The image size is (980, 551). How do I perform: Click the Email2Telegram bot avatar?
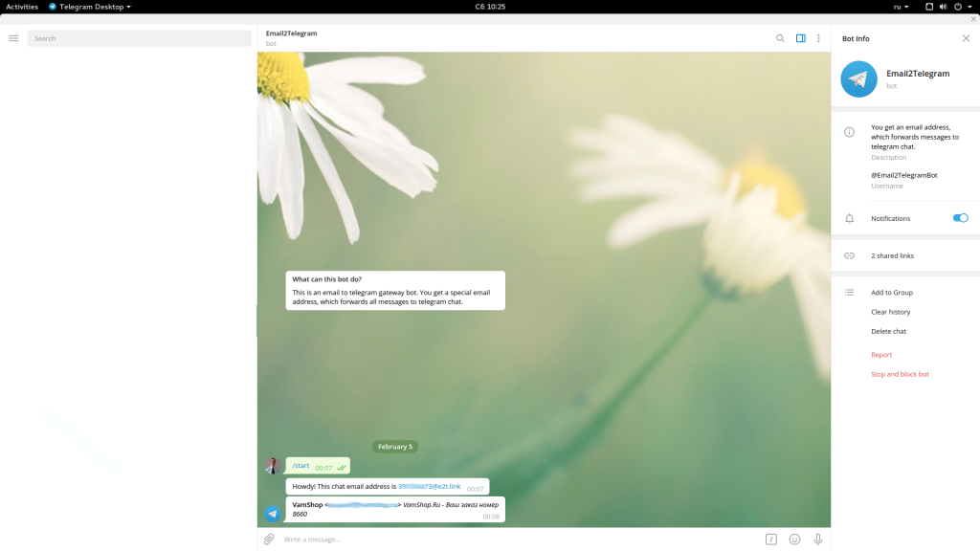[858, 78]
